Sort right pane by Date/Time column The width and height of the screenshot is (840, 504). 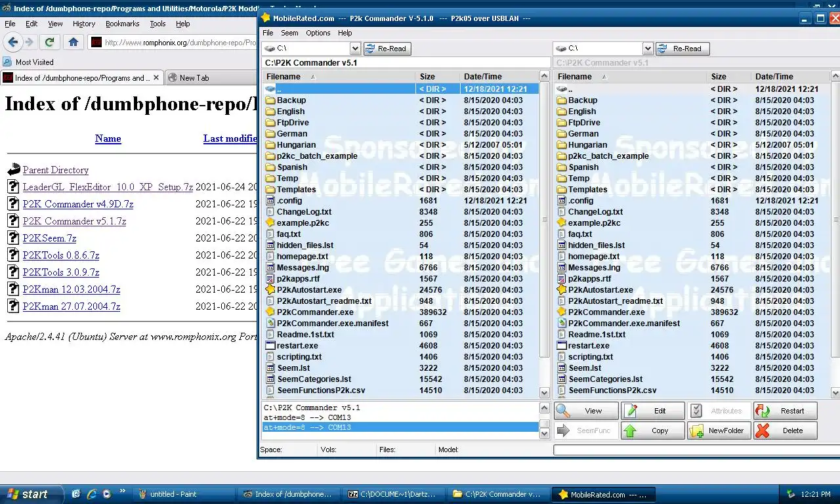click(791, 77)
